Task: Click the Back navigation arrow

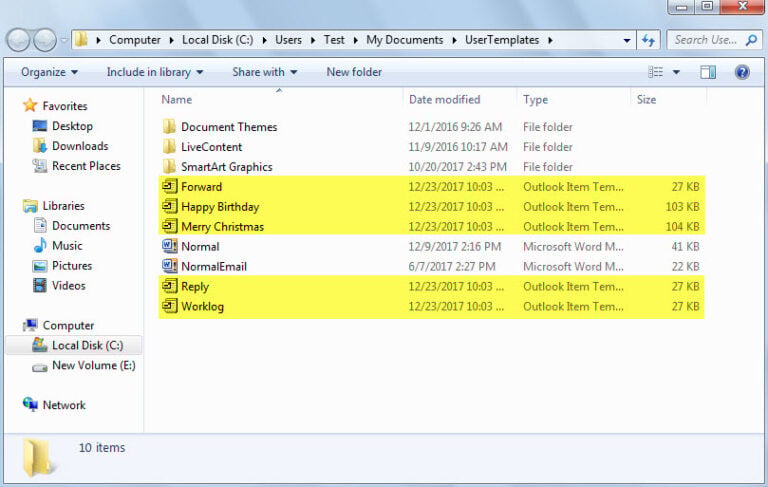Action: 19,40
